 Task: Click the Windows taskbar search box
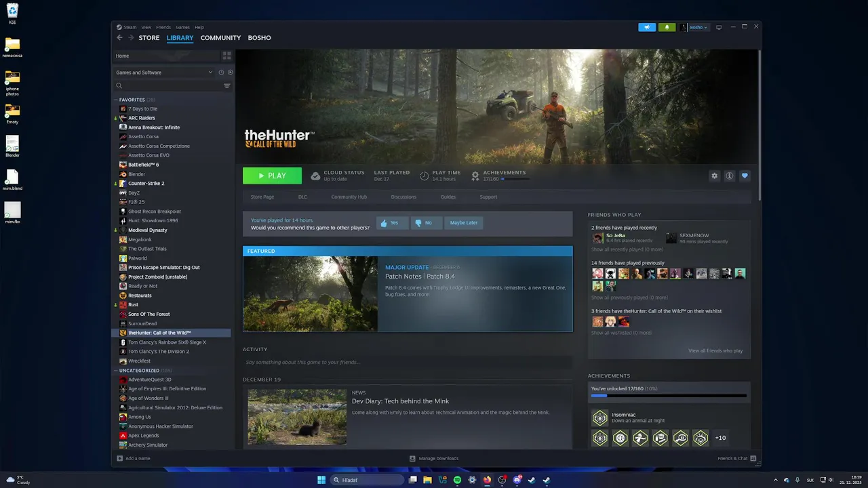[367, 480]
